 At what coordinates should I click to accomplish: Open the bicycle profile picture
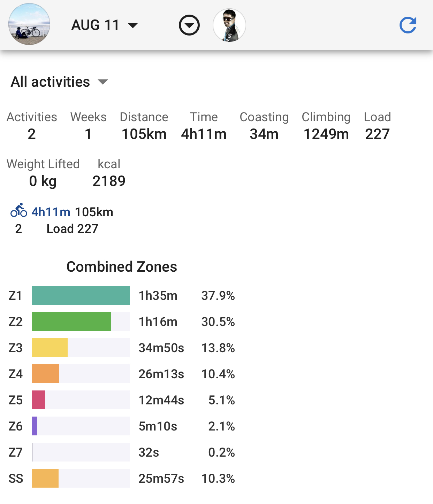click(x=29, y=24)
